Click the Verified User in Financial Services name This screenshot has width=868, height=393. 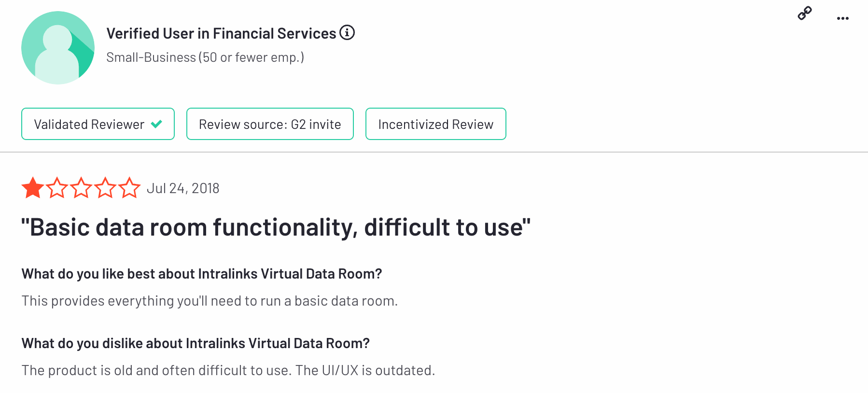click(x=221, y=33)
